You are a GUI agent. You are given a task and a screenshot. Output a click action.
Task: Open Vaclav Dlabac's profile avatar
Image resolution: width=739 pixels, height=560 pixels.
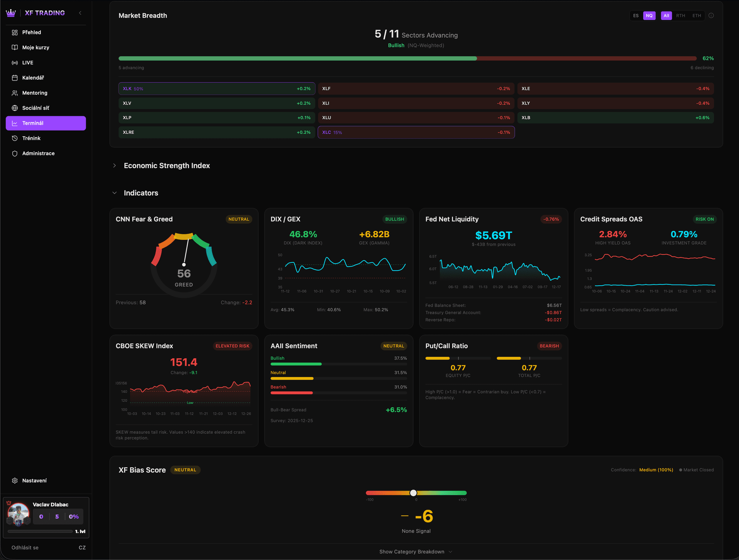click(x=18, y=514)
